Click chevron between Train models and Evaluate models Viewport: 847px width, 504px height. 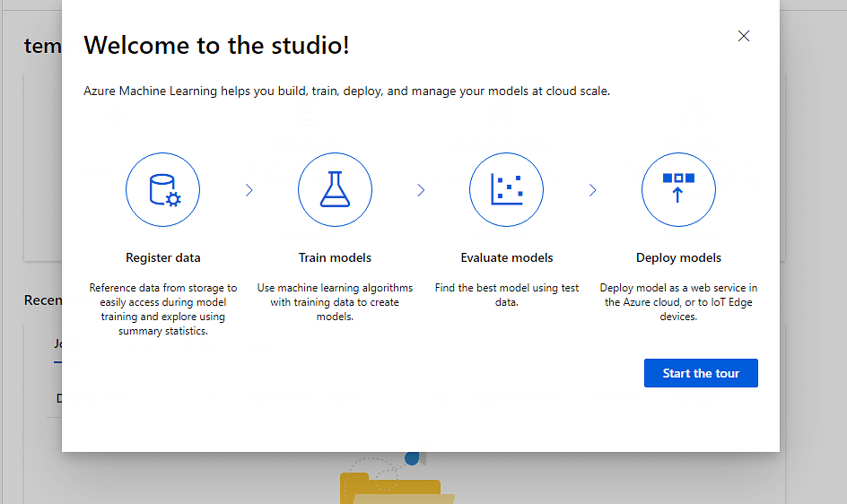[x=421, y=190]
